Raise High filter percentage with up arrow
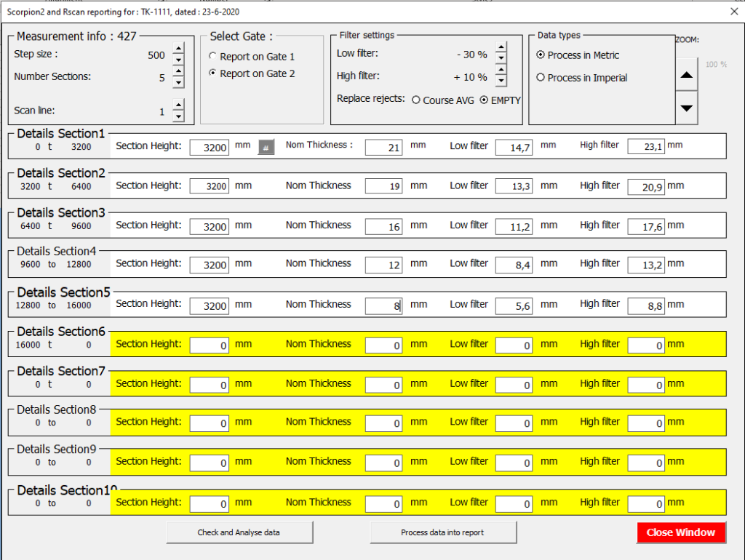The width and height of the screenshot is (745, 560). 501,69
